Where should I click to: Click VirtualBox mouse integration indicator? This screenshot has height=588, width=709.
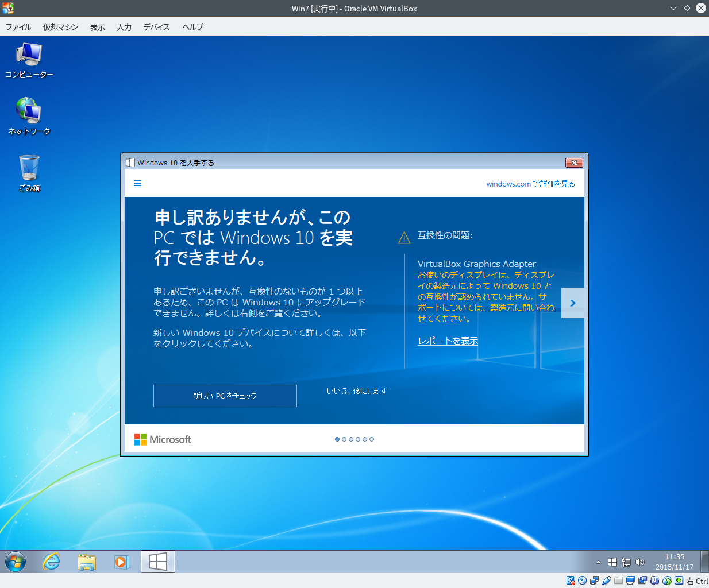(x=666, y=581)
